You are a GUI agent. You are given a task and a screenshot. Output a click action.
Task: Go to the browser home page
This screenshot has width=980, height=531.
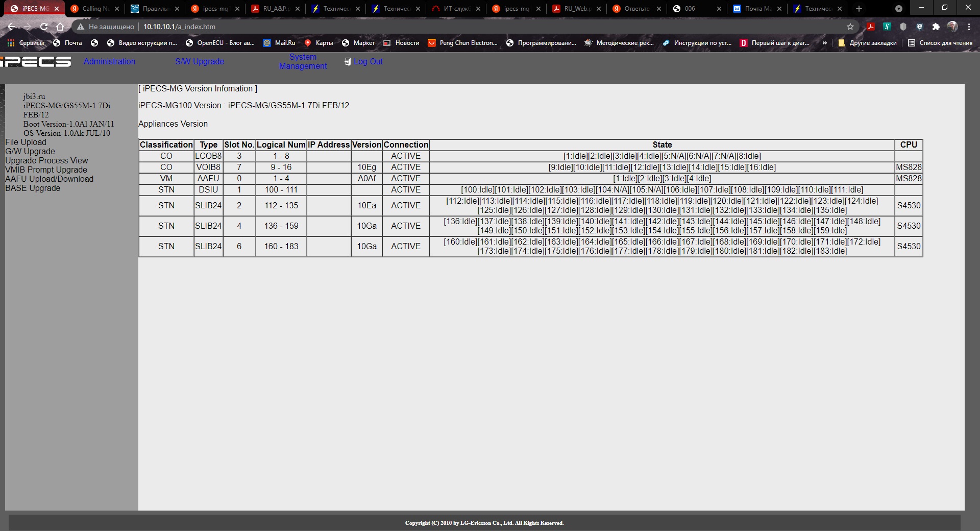pyautogui.click(x=60, y=27)
